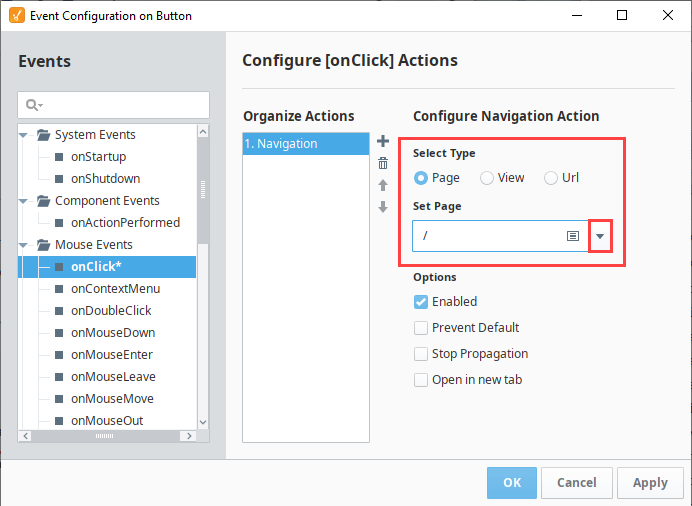Collapse the Mouse Events tree group

click(x=24, y=245)
